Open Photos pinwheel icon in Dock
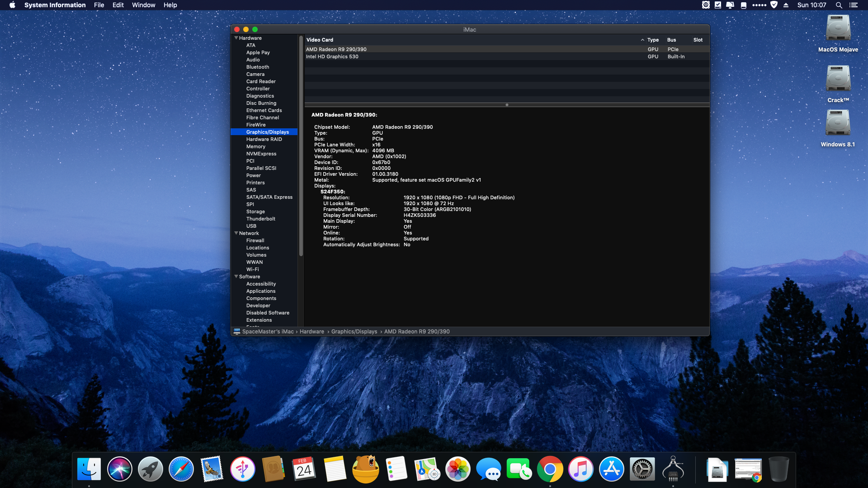Viewport: 868px width, 488px height. point(458,469)
